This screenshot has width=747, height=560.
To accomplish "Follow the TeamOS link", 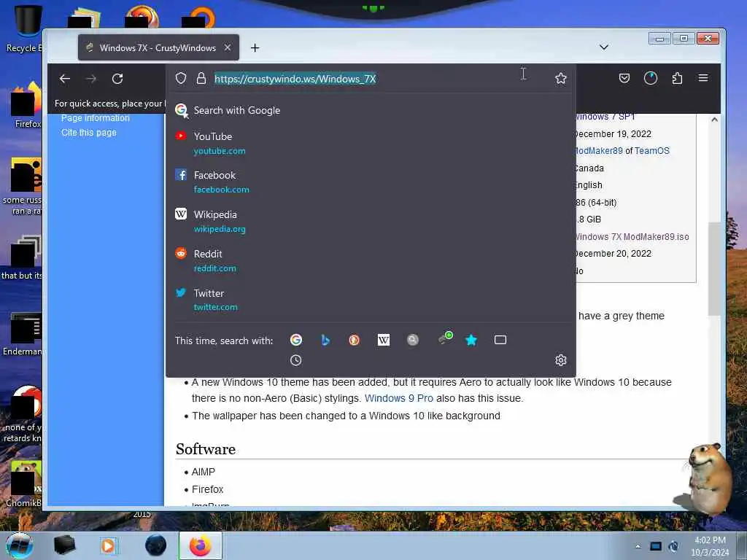I will point(651,151).
